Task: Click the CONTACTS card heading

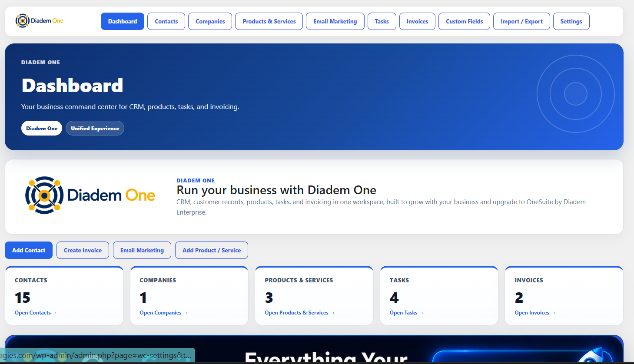Action: 31,280
